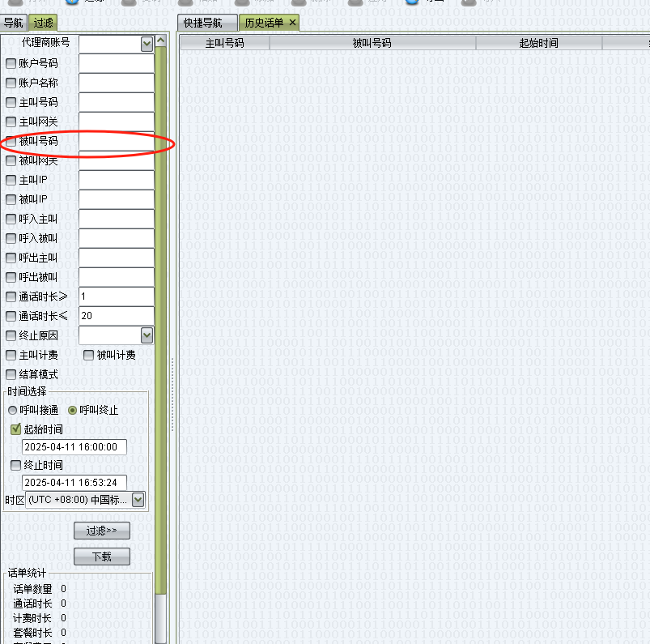The height and width of the screenshot is (644, 650).
Task: Sort by the 被叫号码 column header
Action: (372, 43)
